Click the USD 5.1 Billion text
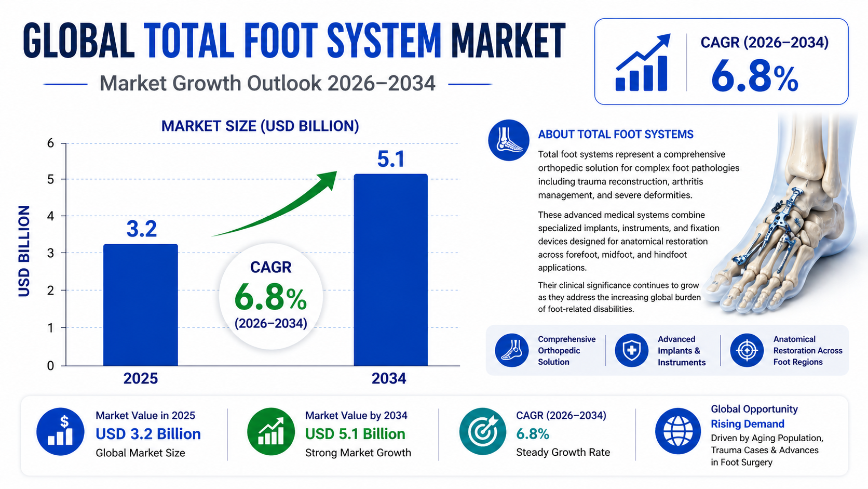Screen dimensions: 868x489 (355, 434)
